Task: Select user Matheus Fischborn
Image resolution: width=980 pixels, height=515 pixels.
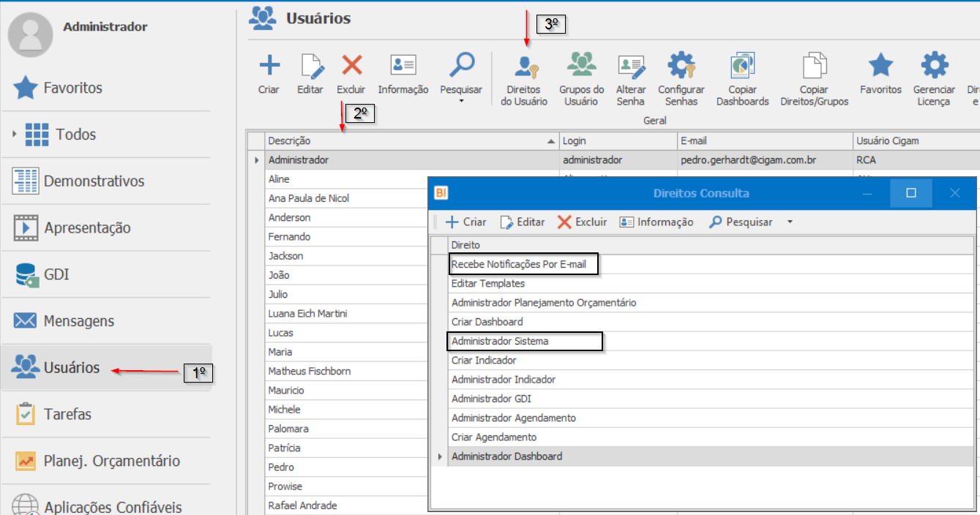Action: (346, 371)
